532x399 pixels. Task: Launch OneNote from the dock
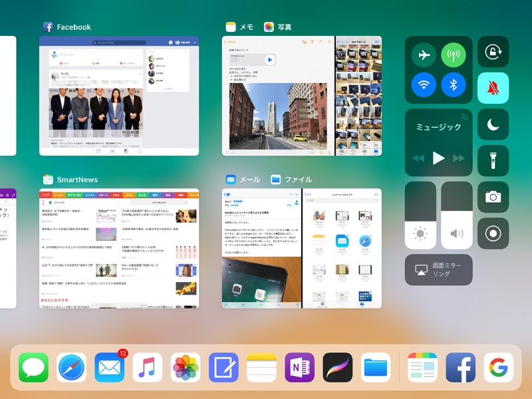click(299, 367)
